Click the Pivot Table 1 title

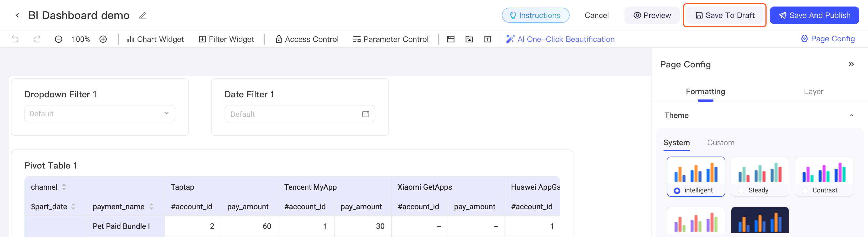(x=50, y=166)
